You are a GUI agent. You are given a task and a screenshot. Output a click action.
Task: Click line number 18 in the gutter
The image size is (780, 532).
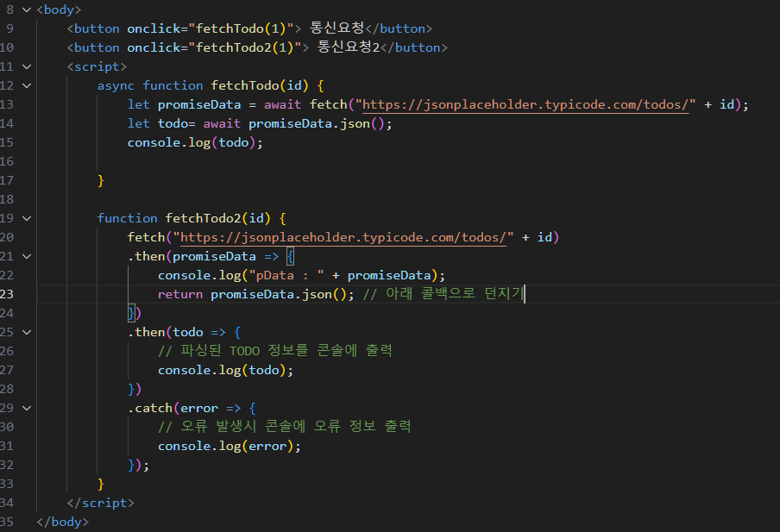(x=7, y=199)
